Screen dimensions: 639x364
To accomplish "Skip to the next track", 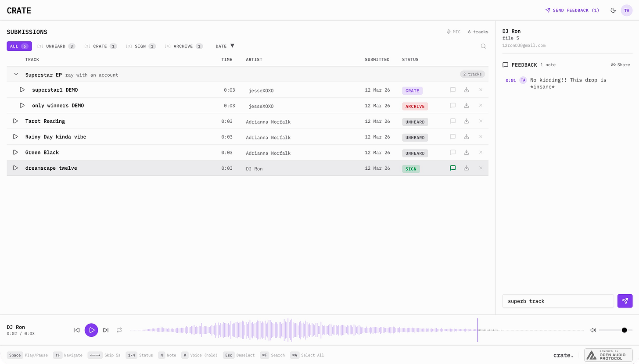I will point(106,330).
